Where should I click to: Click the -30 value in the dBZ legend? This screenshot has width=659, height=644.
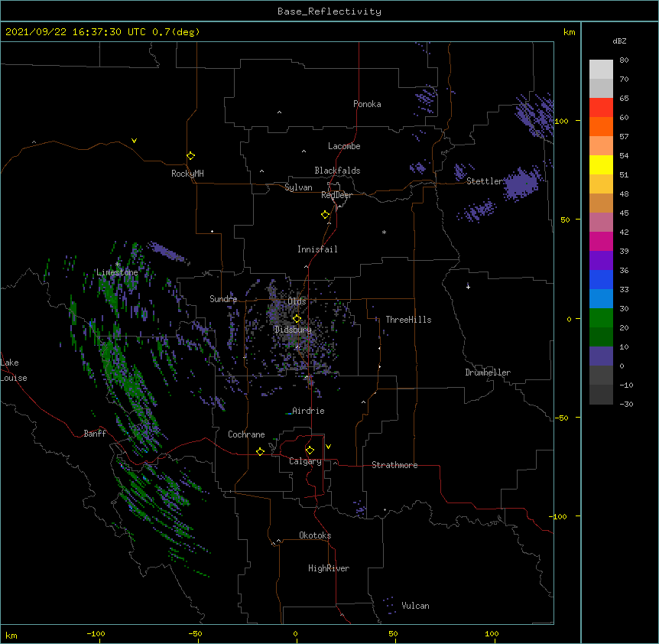(x=626, y=405)
